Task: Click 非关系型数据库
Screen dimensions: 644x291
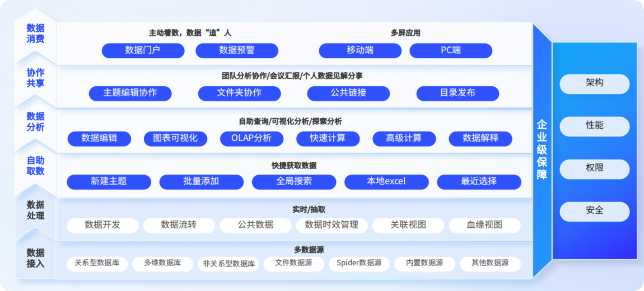Action: pos(228,264)
